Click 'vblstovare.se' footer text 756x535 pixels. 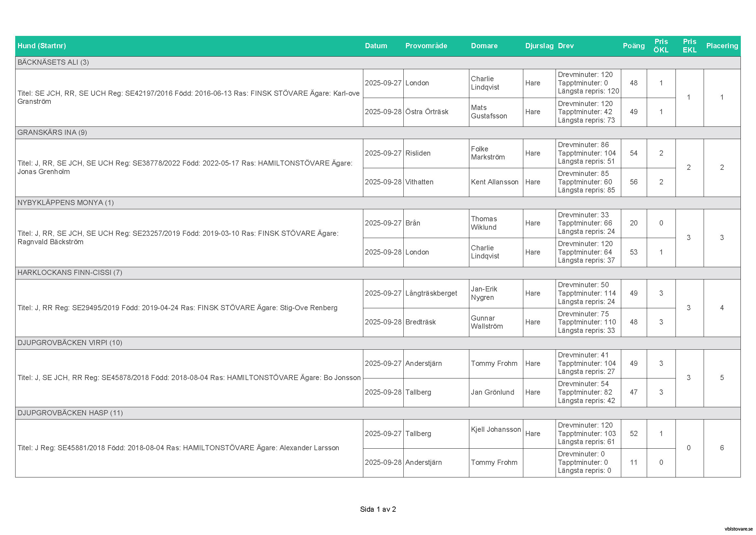(x=739, y=529)
